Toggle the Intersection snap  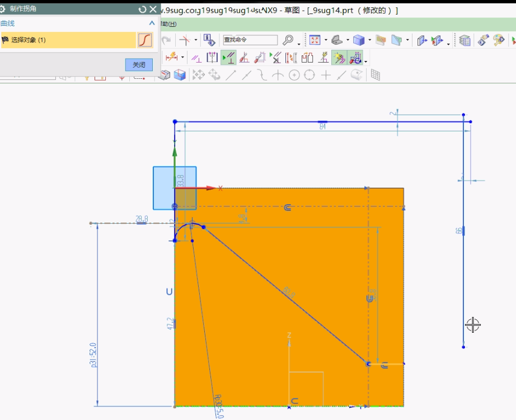pyautogui.click(x=278, y=75)
